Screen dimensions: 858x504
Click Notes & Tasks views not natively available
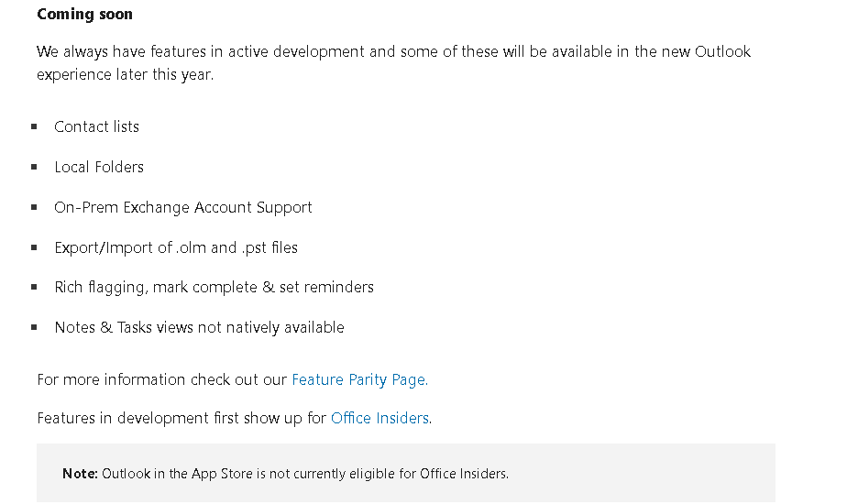pyautogui.click(x=199, y=328)
